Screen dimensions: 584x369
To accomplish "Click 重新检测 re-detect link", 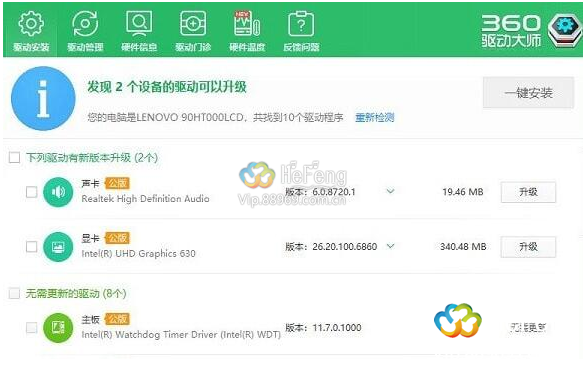I will tap(374, 118).
